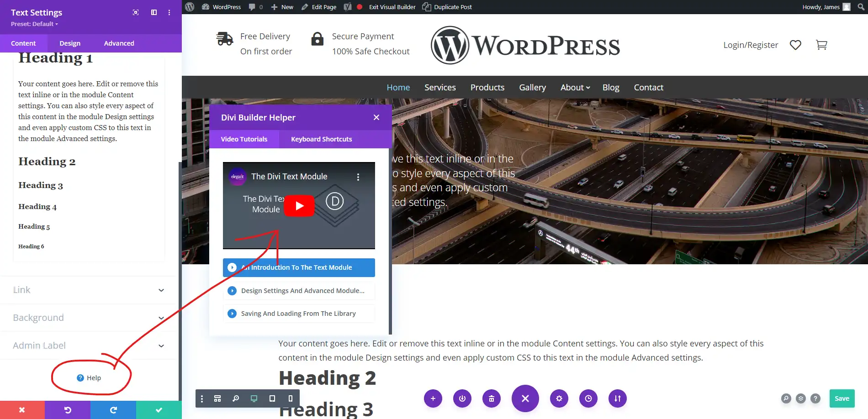
Task: Click the undo arrow in Text Settings
Action: pyautogui.click(x=68, y=410)
